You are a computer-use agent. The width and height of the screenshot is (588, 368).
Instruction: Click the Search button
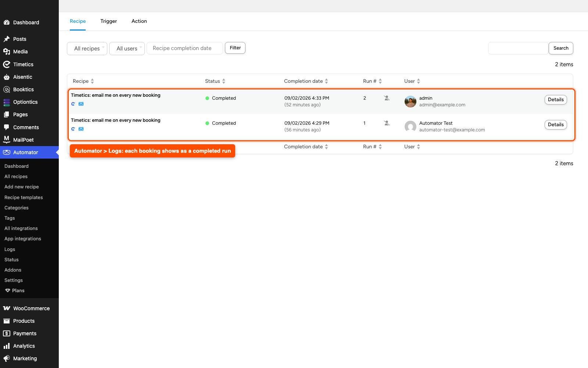point(561,48)
